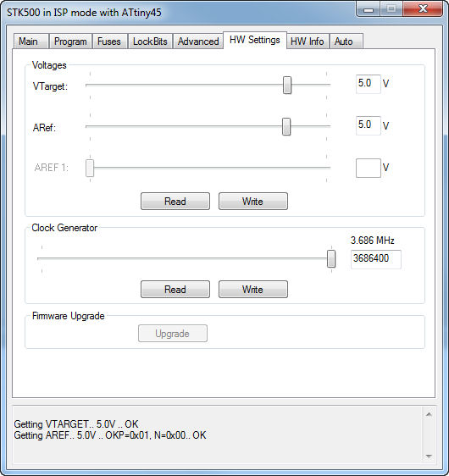The image size is (449, 476).
Task: Click Read in the Clock Generator group
Action: [x=175, y=289]
